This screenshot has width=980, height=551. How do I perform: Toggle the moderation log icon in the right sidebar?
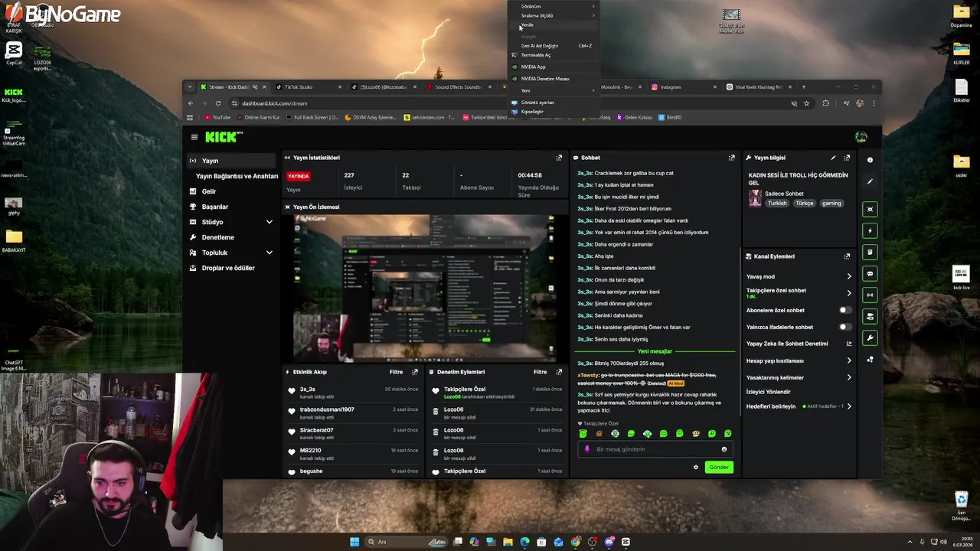(x=870, y=252)
